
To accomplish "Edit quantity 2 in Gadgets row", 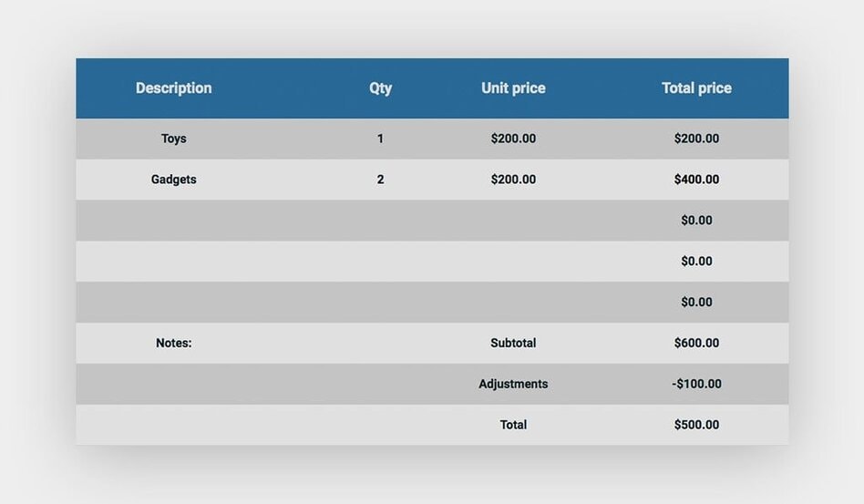I will tap(380, 180).
